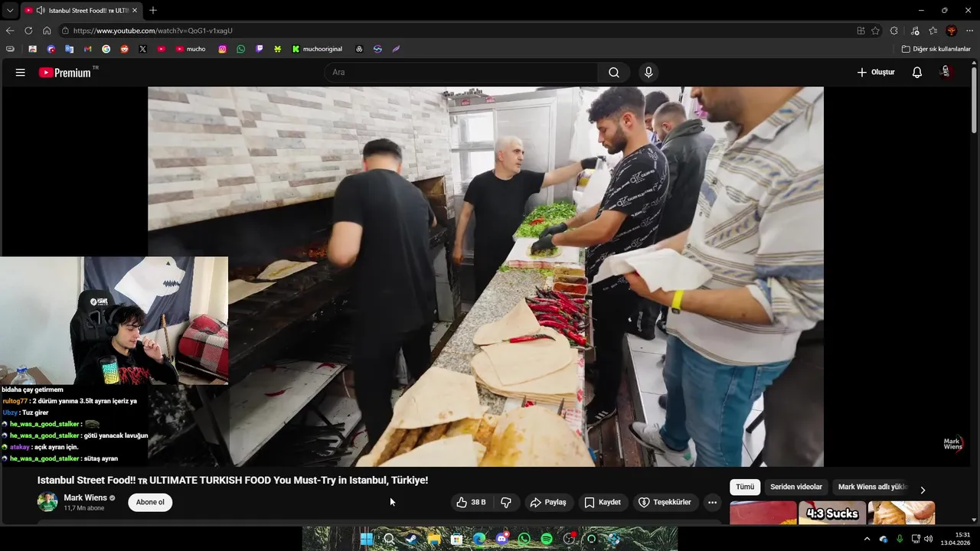The image size is (980, 551).
Task: Toggle the microphone in system tray
Action: click(900, 539)
